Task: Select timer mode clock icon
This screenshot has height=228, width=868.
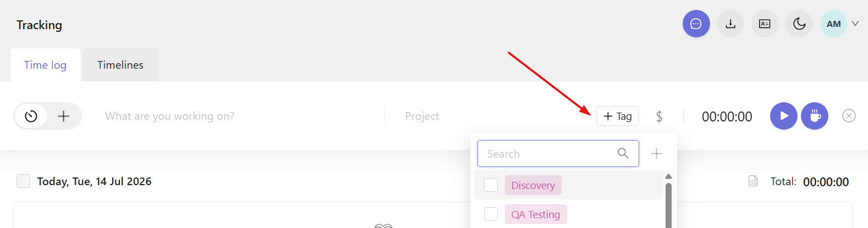Action: point(31,116)
